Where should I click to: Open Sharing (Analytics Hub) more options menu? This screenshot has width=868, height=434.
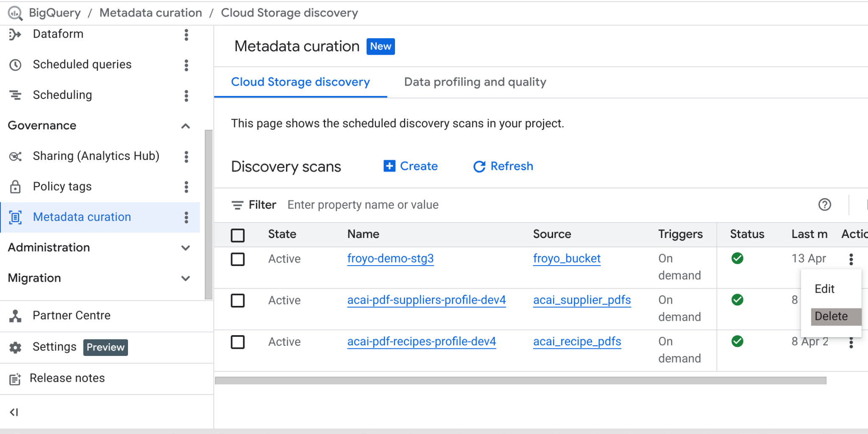pos(186,157)
